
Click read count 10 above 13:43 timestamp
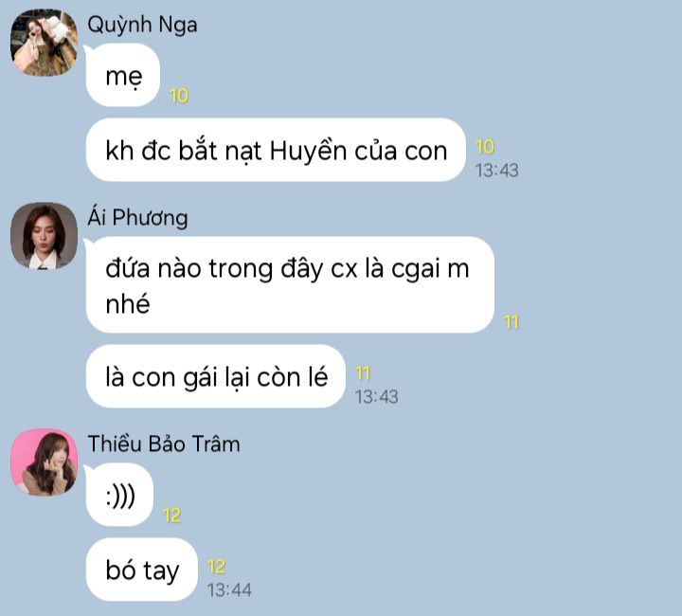485,147
